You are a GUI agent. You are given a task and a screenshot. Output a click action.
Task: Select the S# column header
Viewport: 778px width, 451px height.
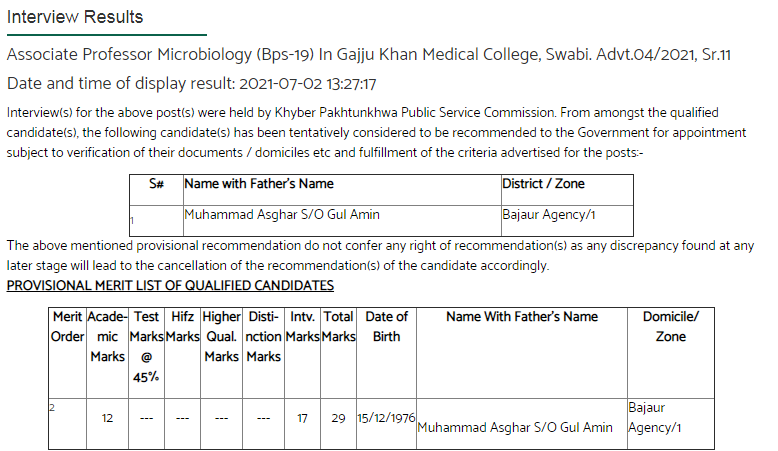156,184
